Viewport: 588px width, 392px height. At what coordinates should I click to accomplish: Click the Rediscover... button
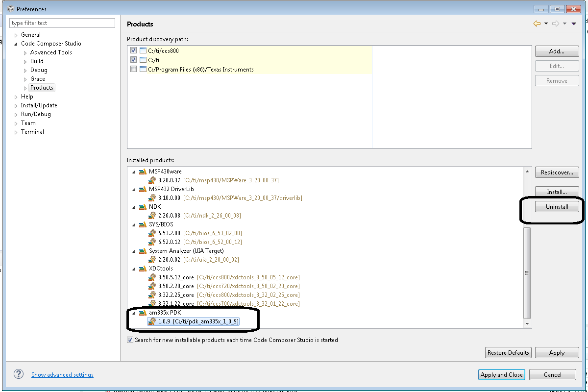coord(557,172)
